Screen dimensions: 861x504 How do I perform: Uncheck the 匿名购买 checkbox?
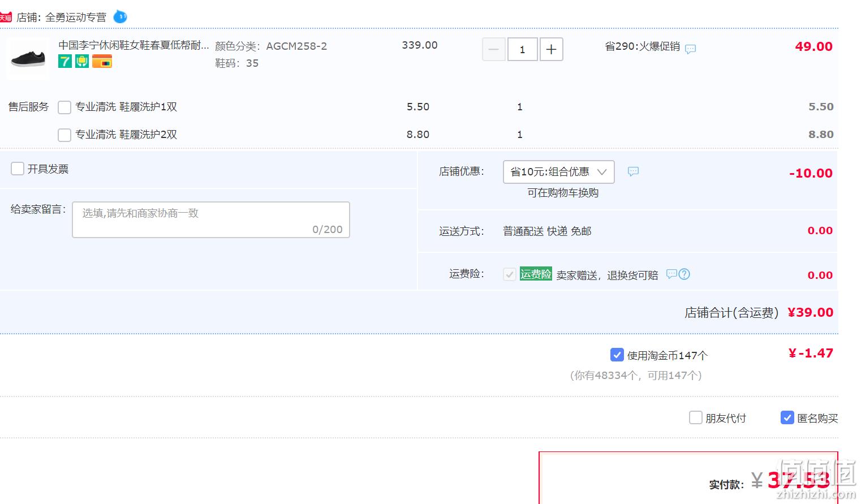(787, 417)
